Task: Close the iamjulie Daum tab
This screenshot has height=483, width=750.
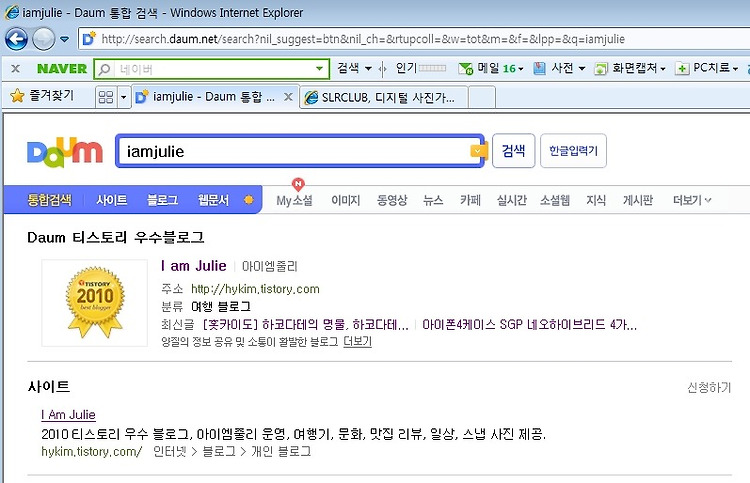Action: click(x=288, y=97)
